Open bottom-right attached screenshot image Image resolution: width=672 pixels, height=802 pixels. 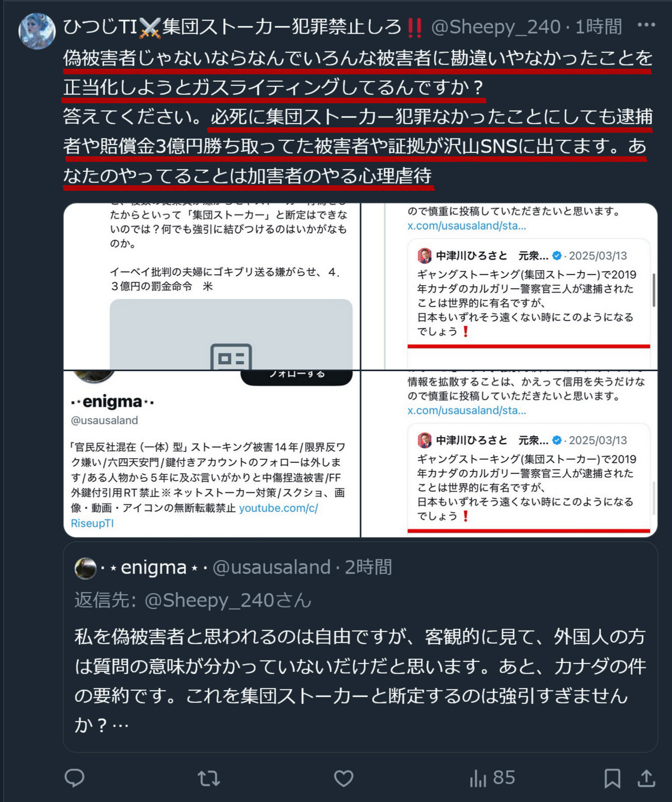coord(510,454)
